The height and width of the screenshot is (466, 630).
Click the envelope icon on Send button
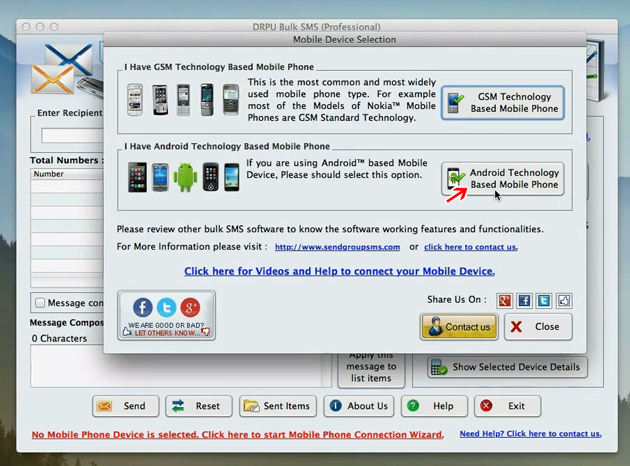click(x=104, y=406)
